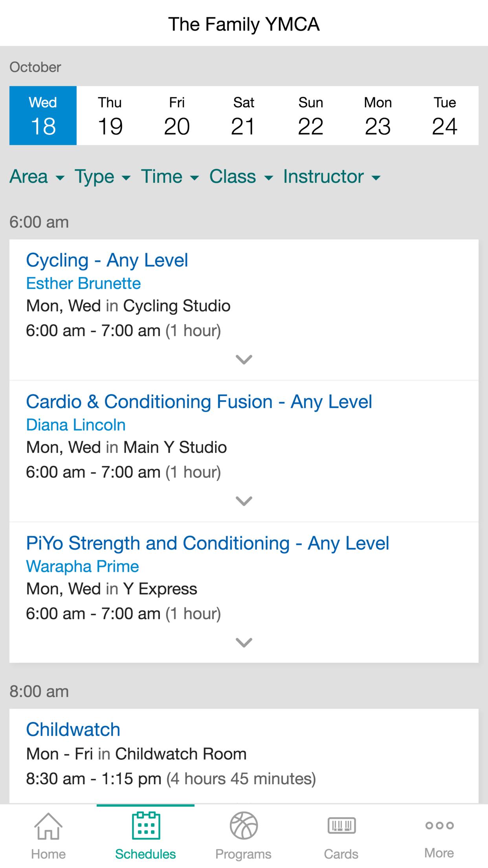Expand Cardio & Conditioning Fusion chevron
488x868 pixels.
pos(244,501)
